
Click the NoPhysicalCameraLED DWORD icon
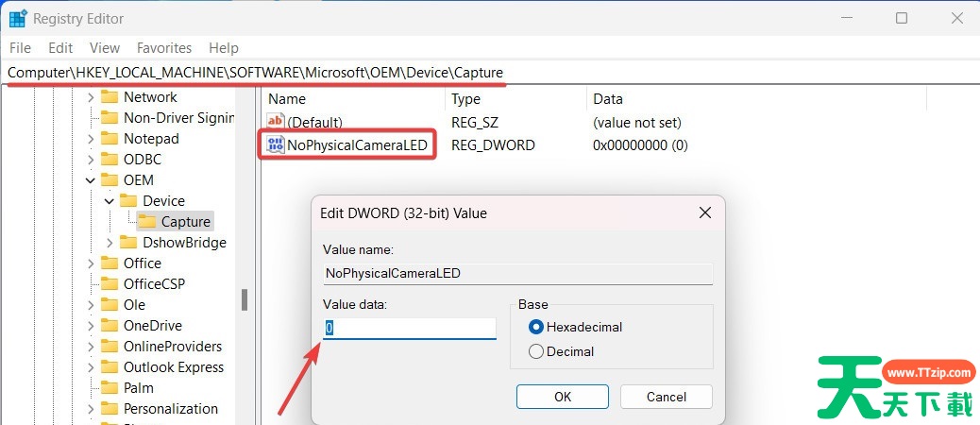[x=275, y=145]
